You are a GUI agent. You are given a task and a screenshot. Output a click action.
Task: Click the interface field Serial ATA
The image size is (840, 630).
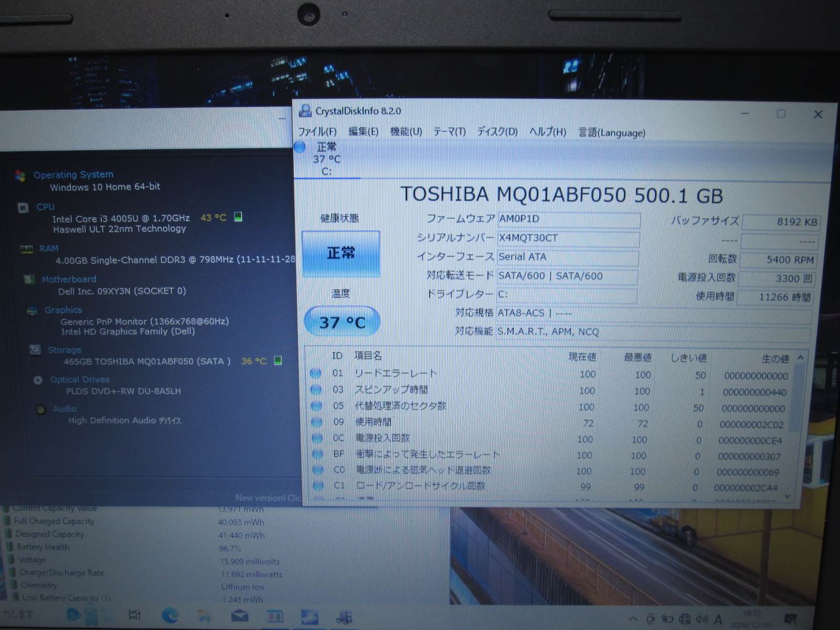click(568, 257)
